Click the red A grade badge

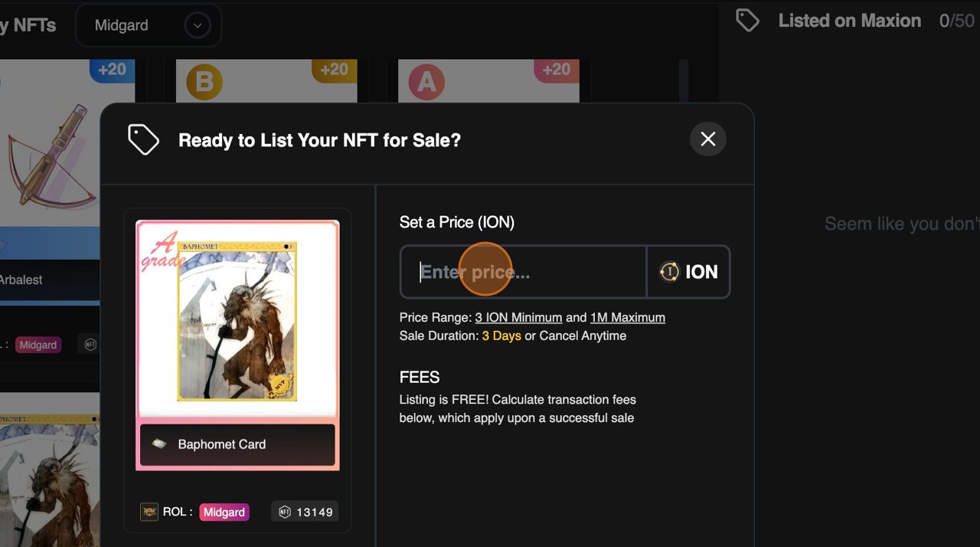coord(426,83)
